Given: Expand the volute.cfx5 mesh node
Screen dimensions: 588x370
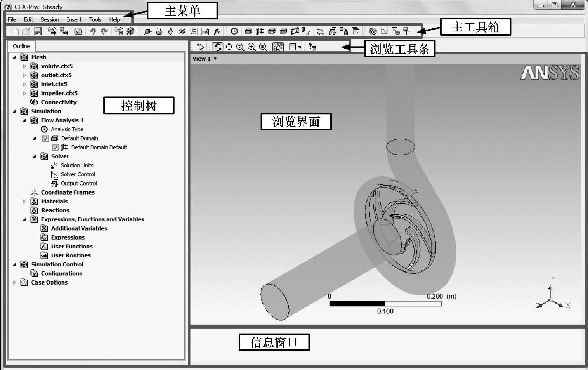Looking at the screenshot, I should tap(24, 66).
